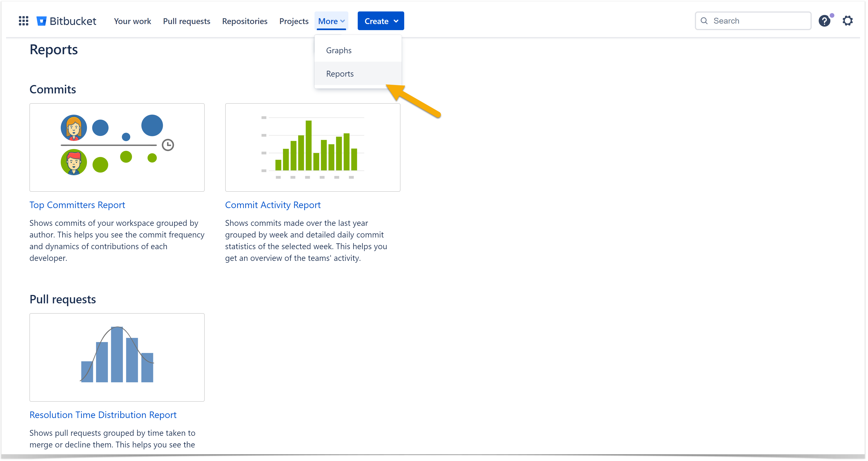Click the Bitbucket logo
The width and height of the screenshot is (868, 461).
66,21
